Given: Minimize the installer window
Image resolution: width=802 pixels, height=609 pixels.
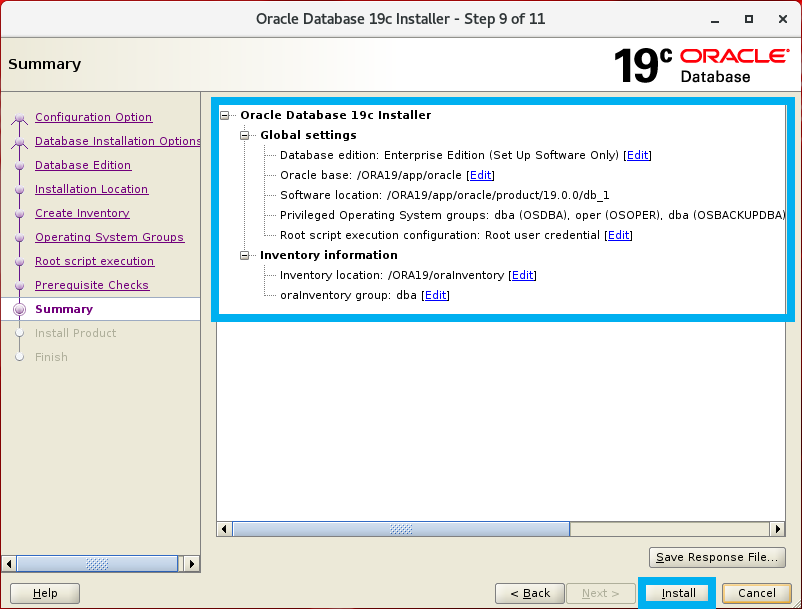Looking at the screenshot, I should [x=715, y=19].
